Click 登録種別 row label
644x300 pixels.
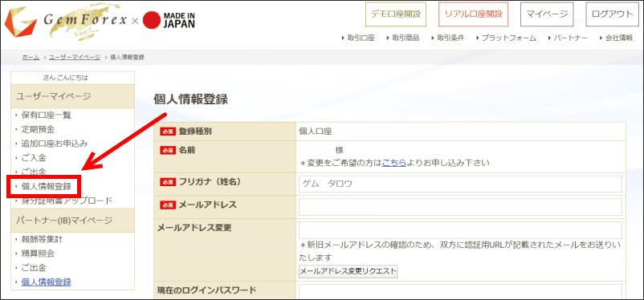coord(195,132)
